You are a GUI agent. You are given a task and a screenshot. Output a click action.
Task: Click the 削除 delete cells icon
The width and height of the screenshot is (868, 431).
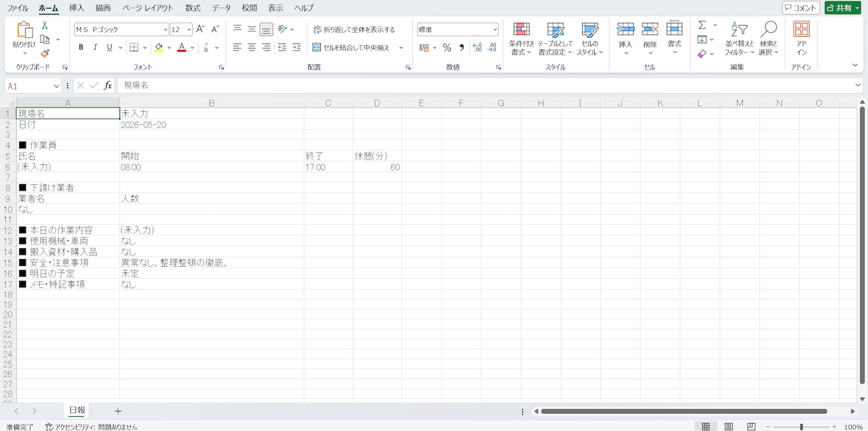coord(650,29)
